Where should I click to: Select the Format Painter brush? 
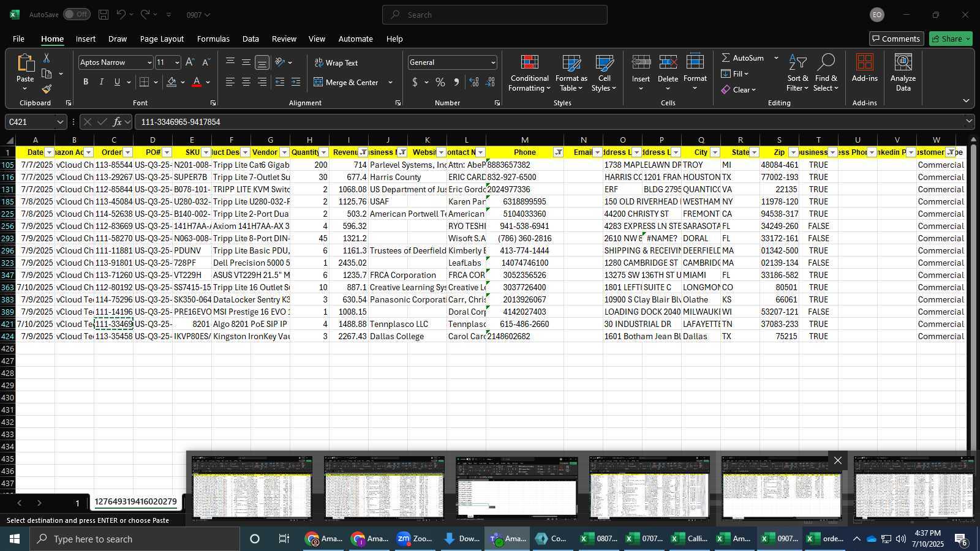47,89
